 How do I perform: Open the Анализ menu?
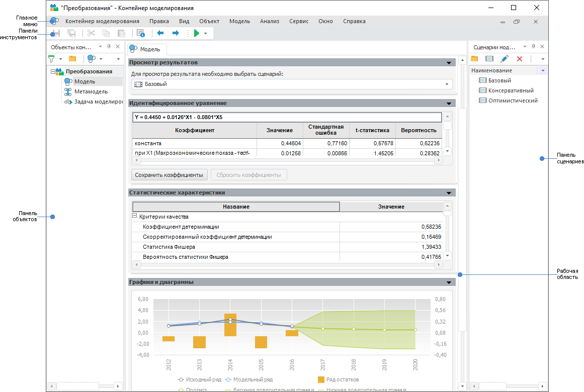(x=270, y=21)
